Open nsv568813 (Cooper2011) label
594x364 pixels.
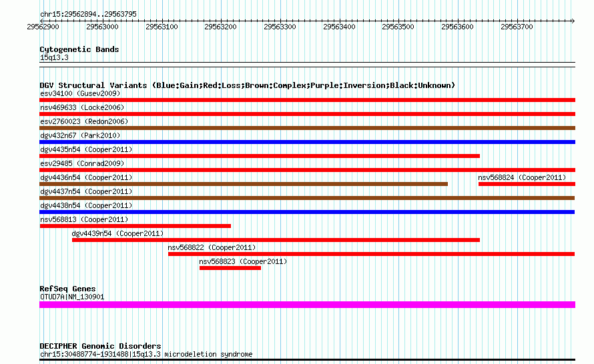(84, 219)
